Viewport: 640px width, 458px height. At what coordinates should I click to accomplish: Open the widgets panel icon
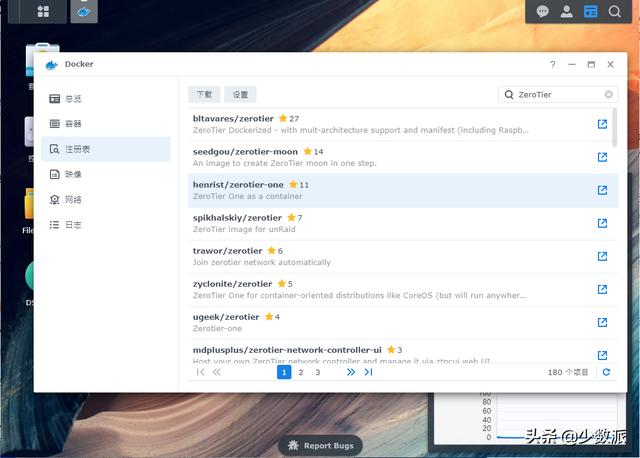pos(590,11)
